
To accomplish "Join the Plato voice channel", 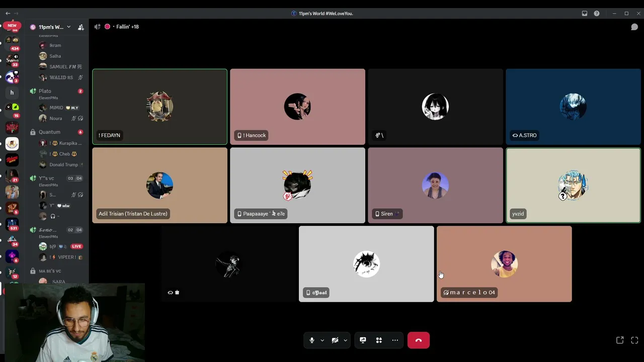I will [45, 91].
